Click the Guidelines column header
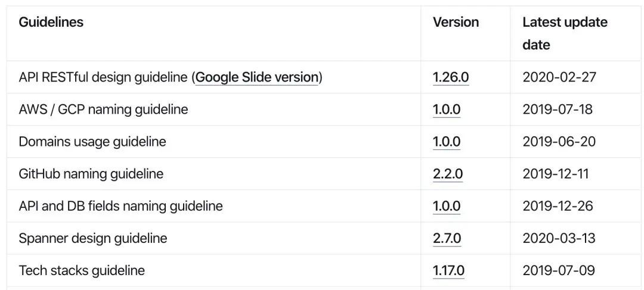This screenshot has width=644, height=290. coord(51,23)
